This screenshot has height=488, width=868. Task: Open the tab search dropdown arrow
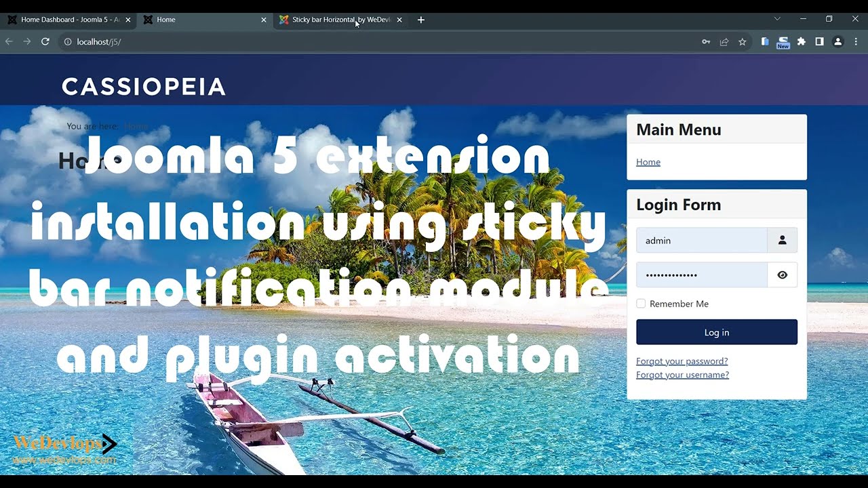tap(777, 19)
